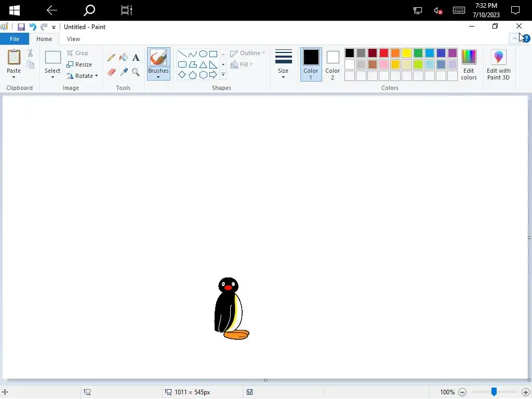Open the Size thickness dropdown

(283, 64)
